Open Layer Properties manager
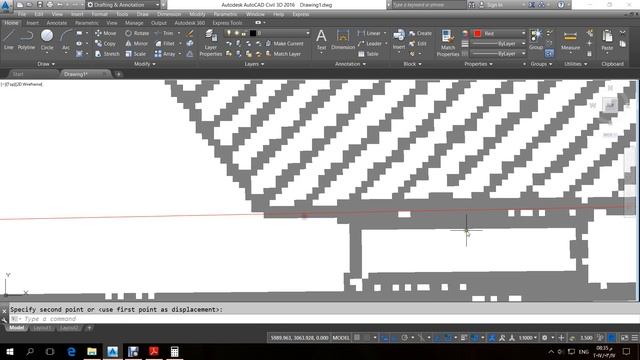This screenshot has width=640, height=360. (x=211, y=43)
